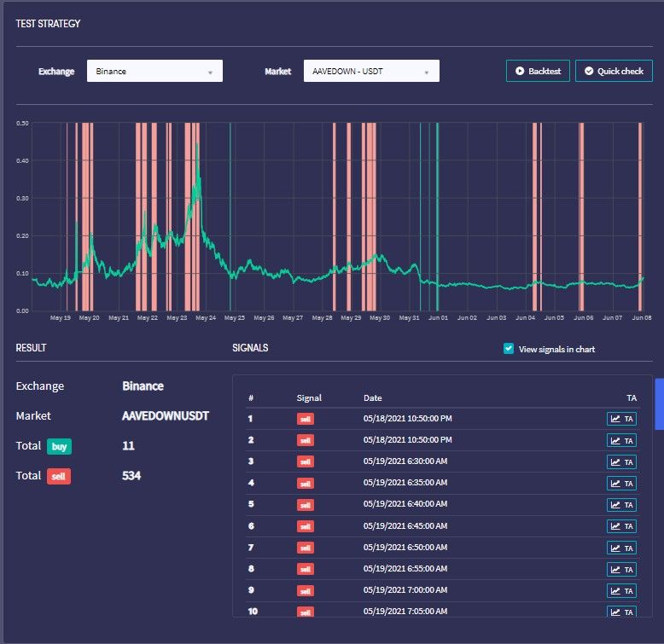The image size is (664, 644).
Task: Click the signals list scrollbar thumb
Action: 659,404
